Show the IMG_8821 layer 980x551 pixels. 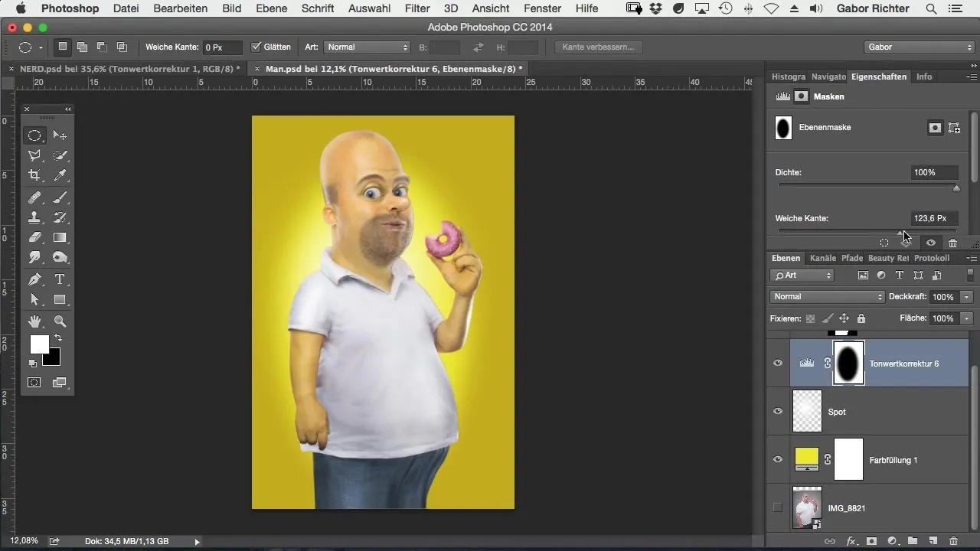click(778, 507)
